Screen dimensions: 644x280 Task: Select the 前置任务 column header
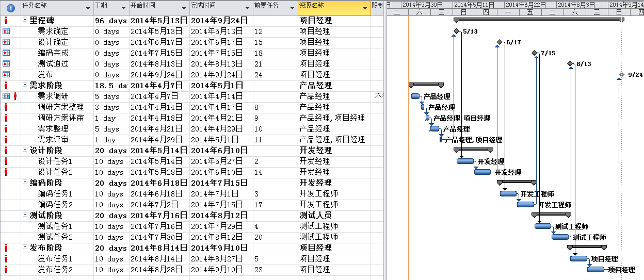(275, 8)
